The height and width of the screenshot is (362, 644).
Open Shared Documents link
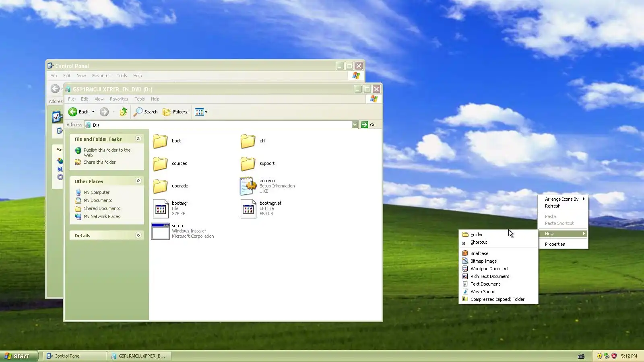click(102, 208)
